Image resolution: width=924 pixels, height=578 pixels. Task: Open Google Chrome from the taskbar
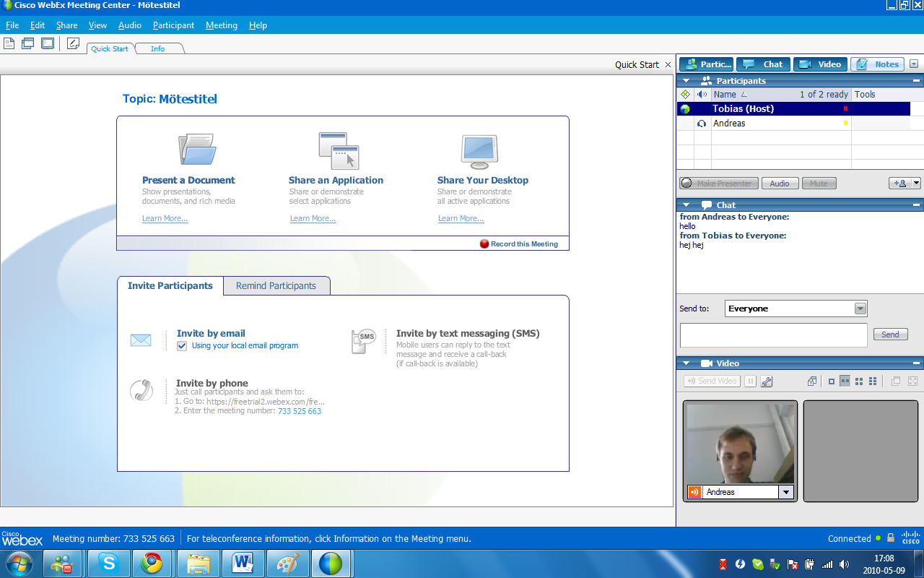pyautogui.click(x=152, y=563)
